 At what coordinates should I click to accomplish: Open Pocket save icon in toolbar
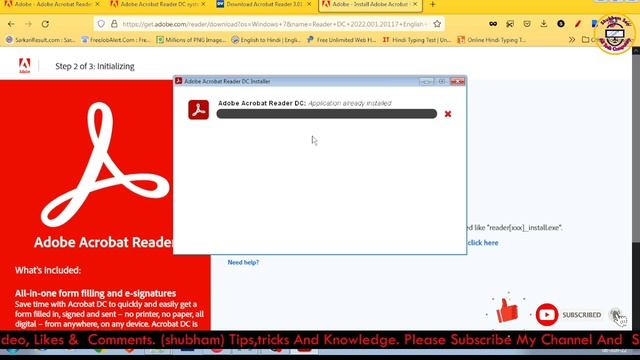[527, 24]
